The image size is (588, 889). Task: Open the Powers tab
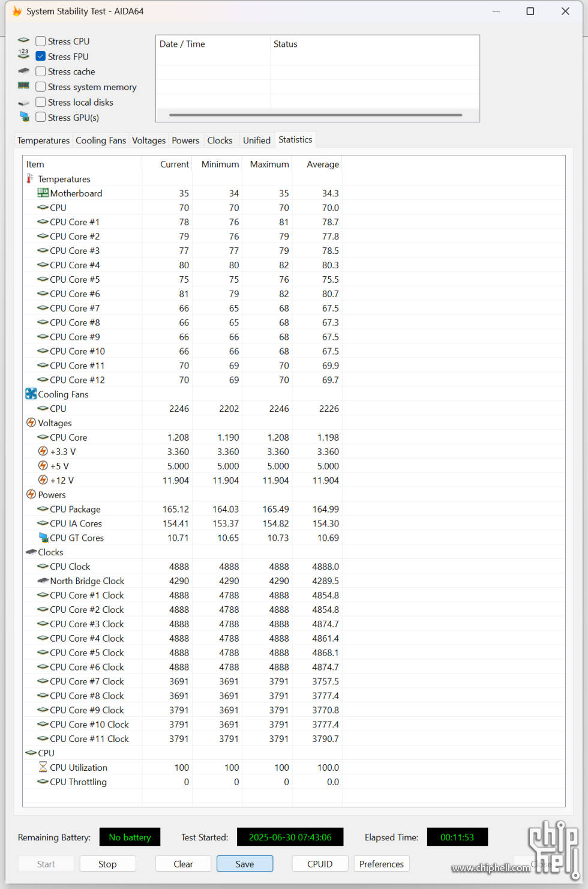[x=185, y=140]
